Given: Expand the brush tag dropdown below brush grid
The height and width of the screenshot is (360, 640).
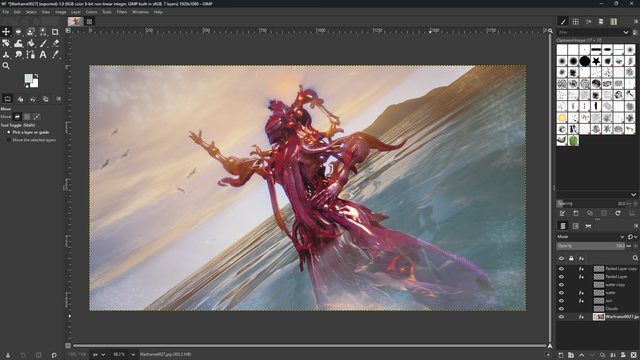Looking at the screenshot, I should point(633,195).
